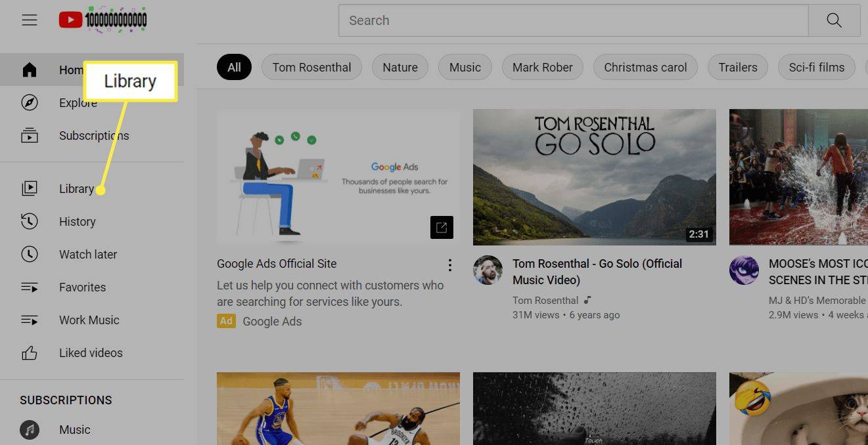Viewport: 868px width, 445px height.
Task: Select the Mark Rober filter chip
Action: click(543, 67)
